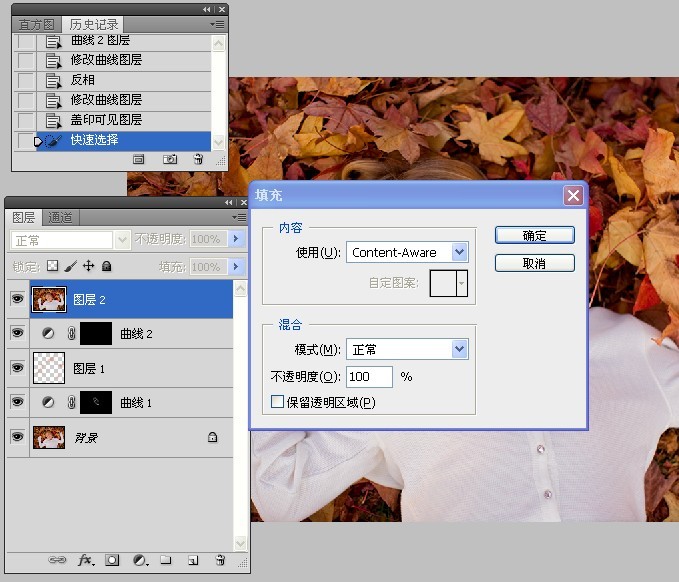Screen dimensions: 679x582
Task: Create new adjustment layer icon
Action: point(140,560)
